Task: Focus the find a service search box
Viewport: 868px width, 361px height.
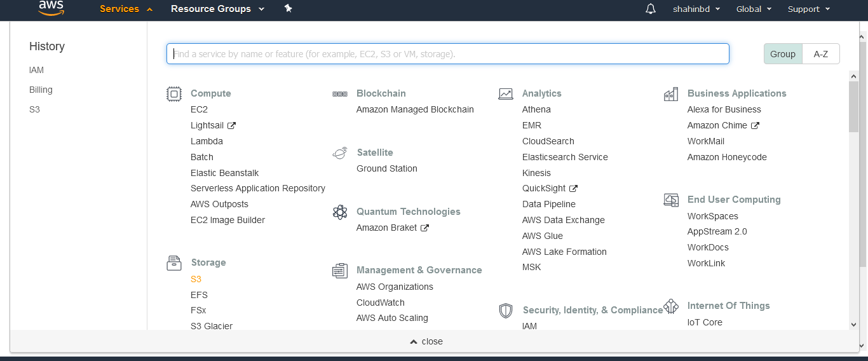Action: tap(447, 54)
